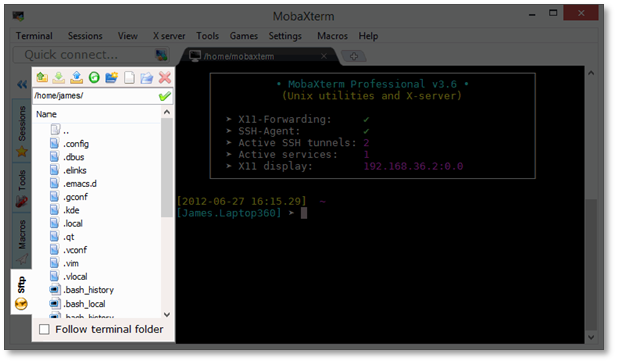Image resolution: width=617 pixels, height=363 pixels.
Task: Collapse sidebar with double-chevron arrows
Action: point(22,84)
